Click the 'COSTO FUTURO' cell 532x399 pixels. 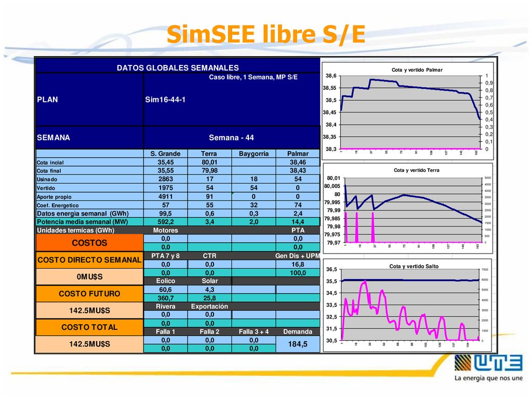[x=89, y=294]
